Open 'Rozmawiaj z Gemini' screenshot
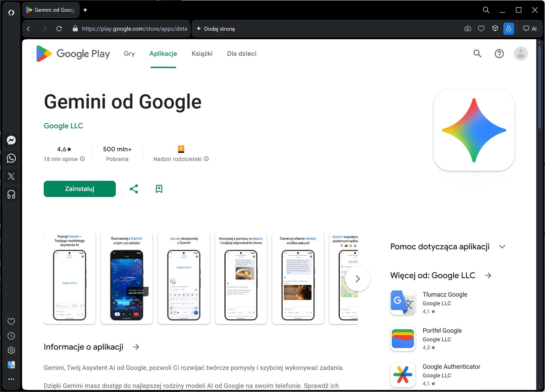The width and height of the screenshot is (545, 392). [127, 278]
